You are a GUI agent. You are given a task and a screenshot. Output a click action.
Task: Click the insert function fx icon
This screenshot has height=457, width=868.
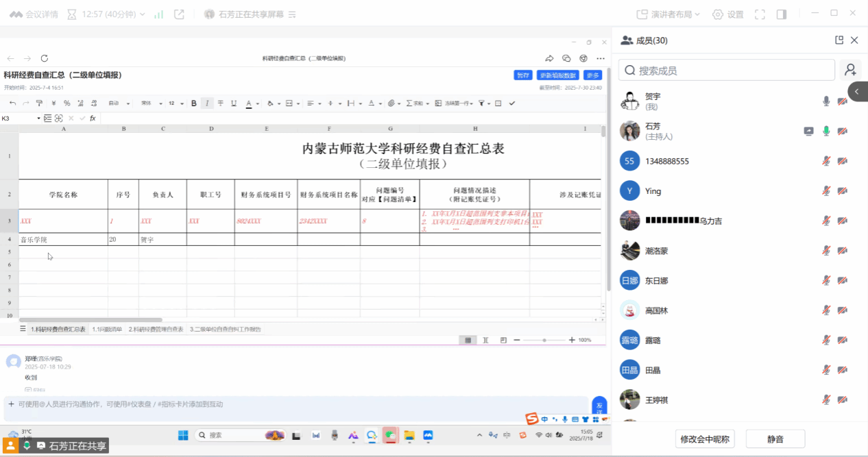click(93, 119)
